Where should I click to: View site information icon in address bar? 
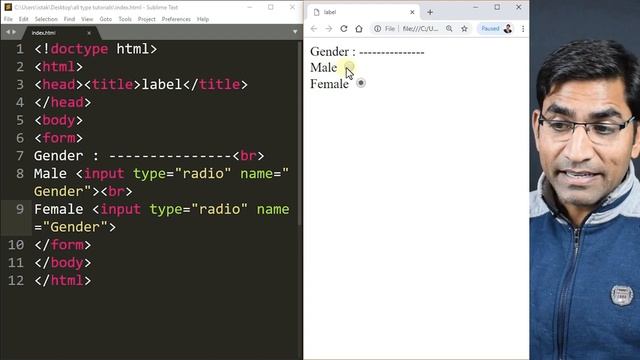tap(378, 29)
